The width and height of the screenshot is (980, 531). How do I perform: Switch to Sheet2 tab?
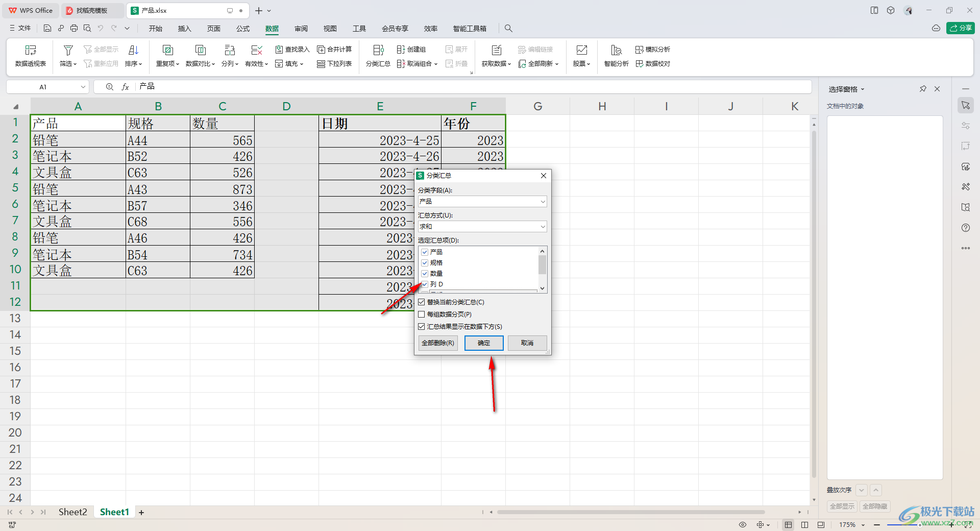pyautogui.click(x=72, y=512)
